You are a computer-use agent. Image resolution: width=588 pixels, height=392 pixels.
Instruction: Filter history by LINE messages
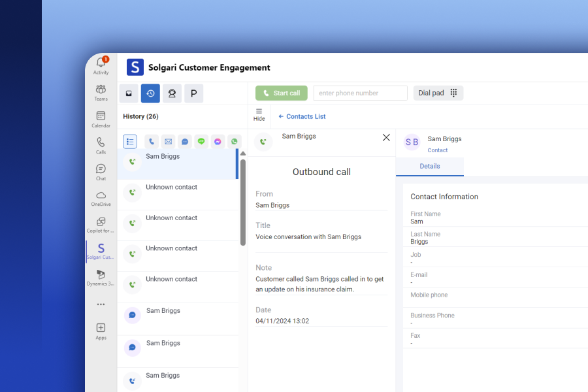coord(201,141)
